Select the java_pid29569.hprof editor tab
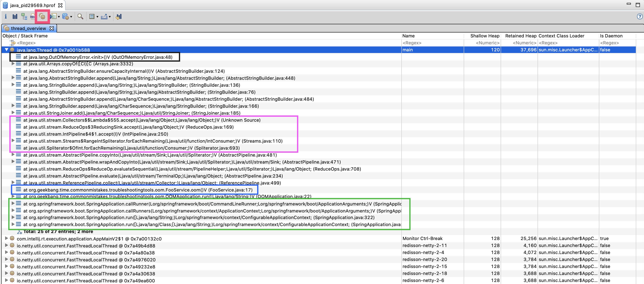 [x=32, y=5]
